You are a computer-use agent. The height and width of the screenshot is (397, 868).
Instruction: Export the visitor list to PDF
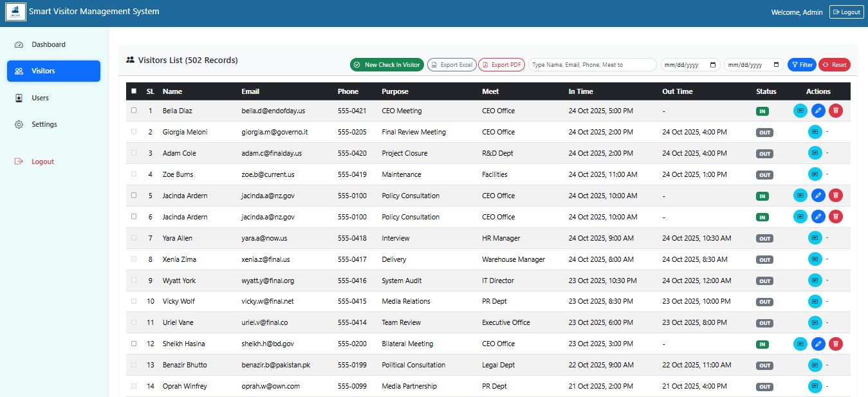pyautogui.click(x=501, y=65)
